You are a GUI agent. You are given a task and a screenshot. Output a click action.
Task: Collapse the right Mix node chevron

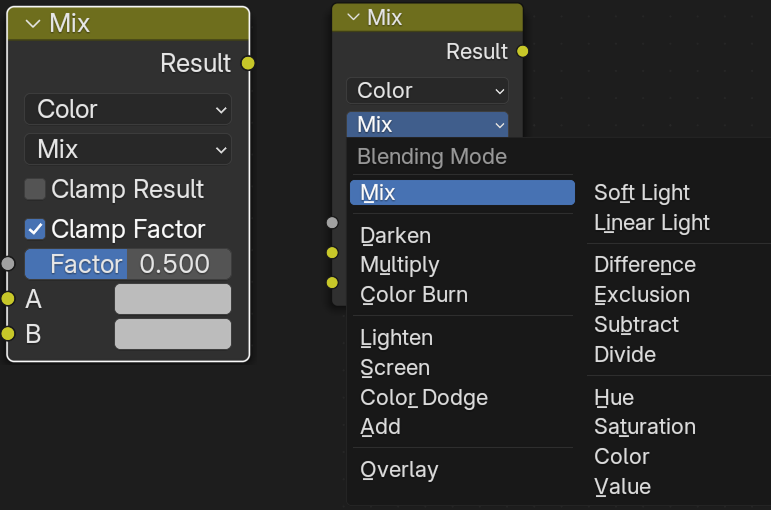click(x=352, y=17)
